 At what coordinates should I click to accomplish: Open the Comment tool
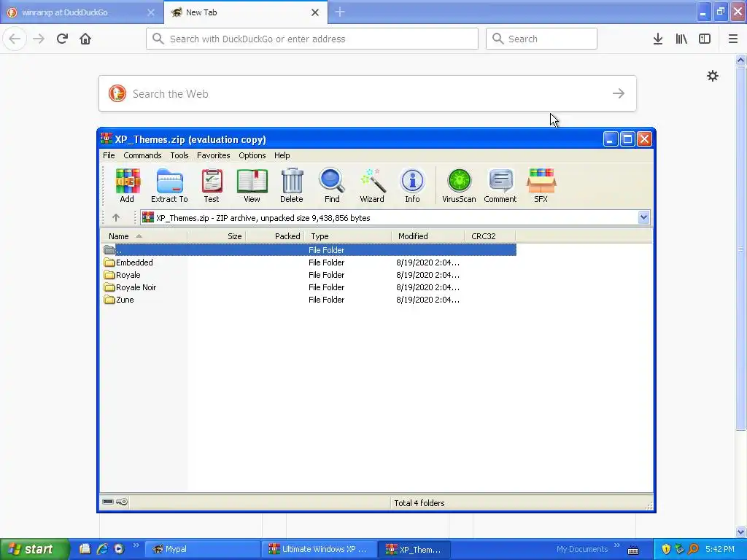tap(500, 185)
